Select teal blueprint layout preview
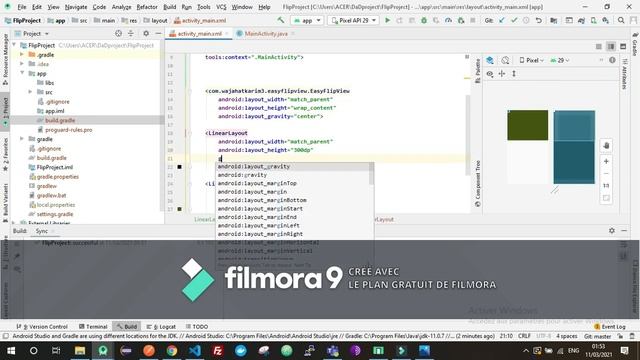Screen dimensions: 640x360 pos(574,147)
